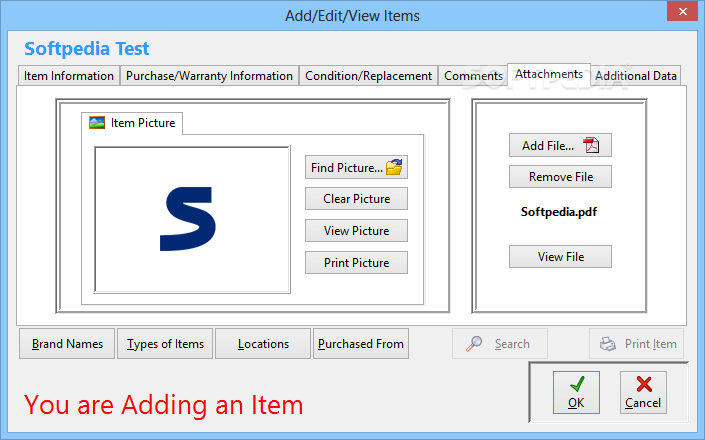Open the Locations list
Screen dimensions: 705x440
pyautogui.click(x=263, y=344)
